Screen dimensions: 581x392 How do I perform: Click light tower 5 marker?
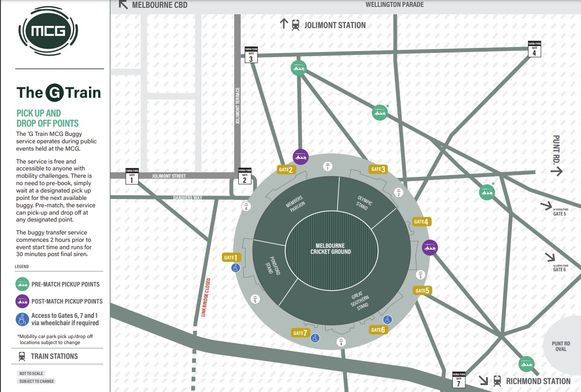(255, 299)
